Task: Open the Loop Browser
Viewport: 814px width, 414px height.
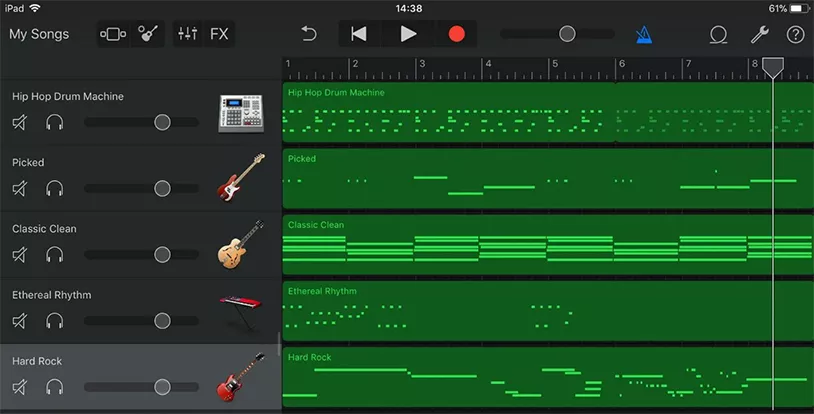Action: click(718, 35)
